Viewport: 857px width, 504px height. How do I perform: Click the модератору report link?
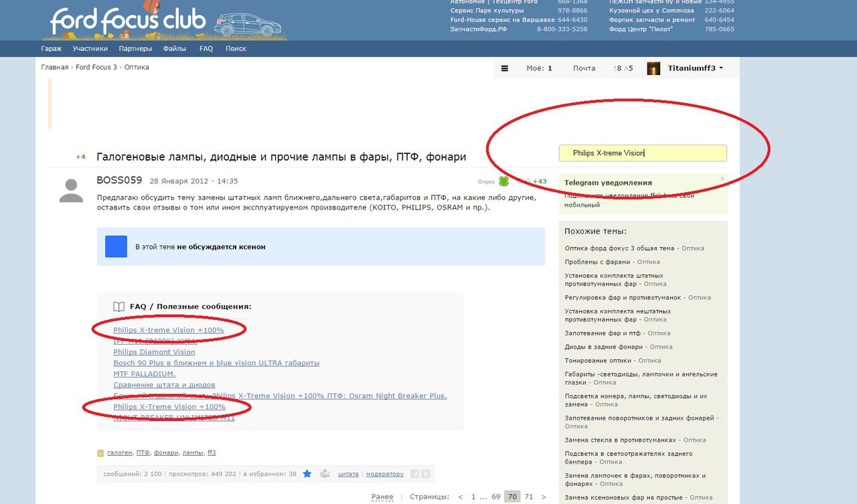point(385,474)
